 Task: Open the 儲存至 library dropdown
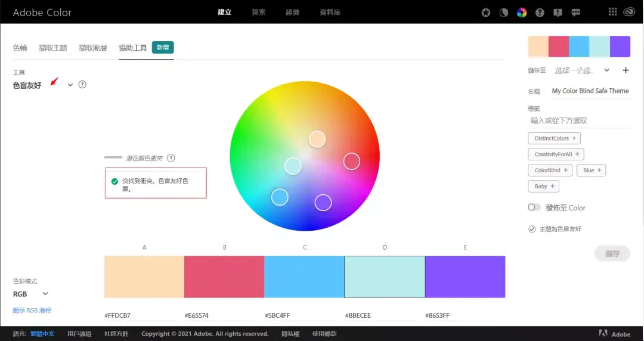click(606, 70)
